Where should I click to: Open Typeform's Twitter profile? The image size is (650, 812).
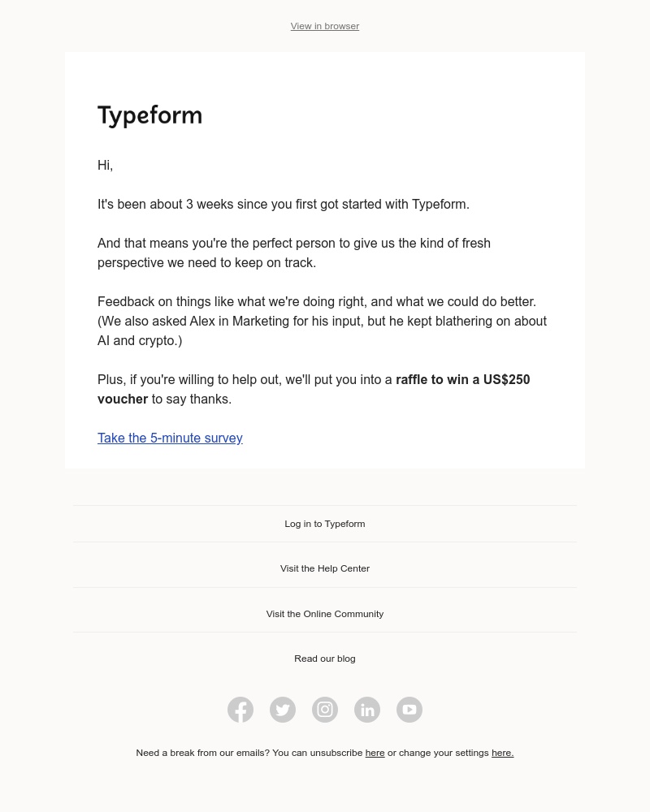pyautogui.click(x=283, y=710)
